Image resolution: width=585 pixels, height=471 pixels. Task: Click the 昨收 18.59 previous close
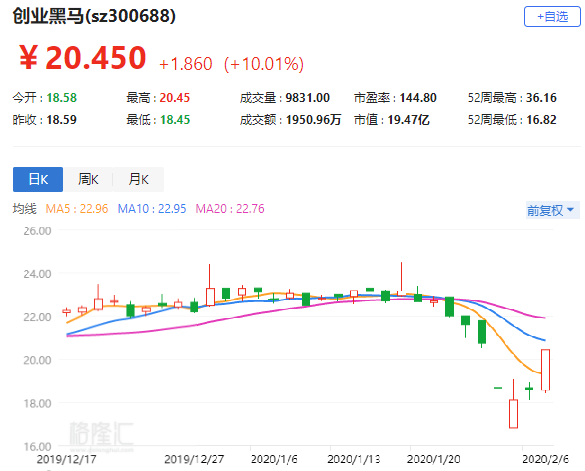point(44,120)
